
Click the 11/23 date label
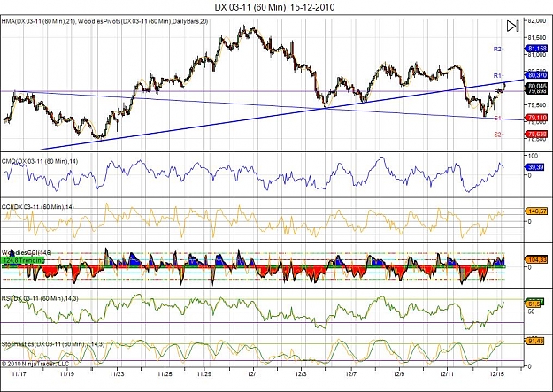[x=117, y=373]
